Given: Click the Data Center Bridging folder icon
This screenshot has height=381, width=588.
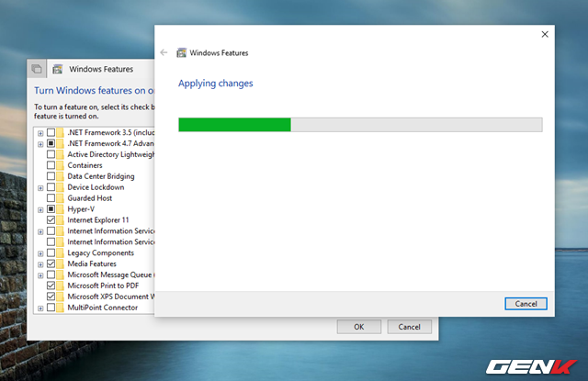Looking at the screenshot, I should point(61,176).
